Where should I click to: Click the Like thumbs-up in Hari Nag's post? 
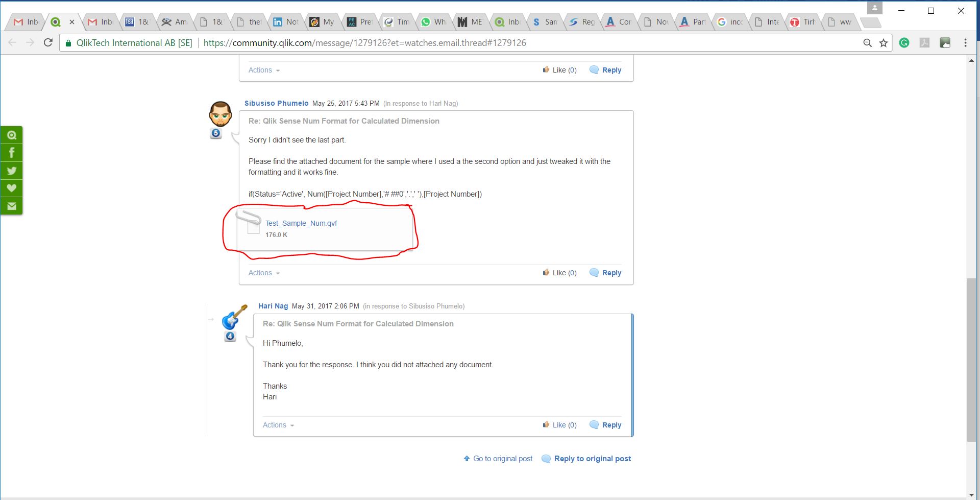point(546,424)
